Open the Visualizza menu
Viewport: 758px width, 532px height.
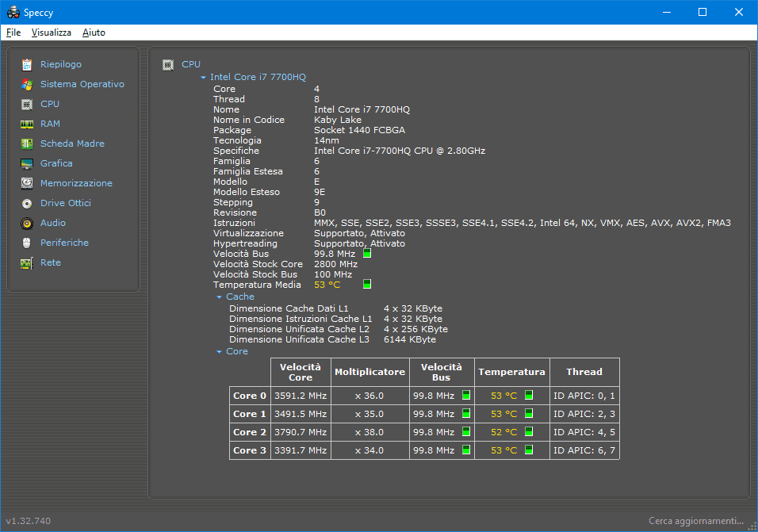click(52, 33)
